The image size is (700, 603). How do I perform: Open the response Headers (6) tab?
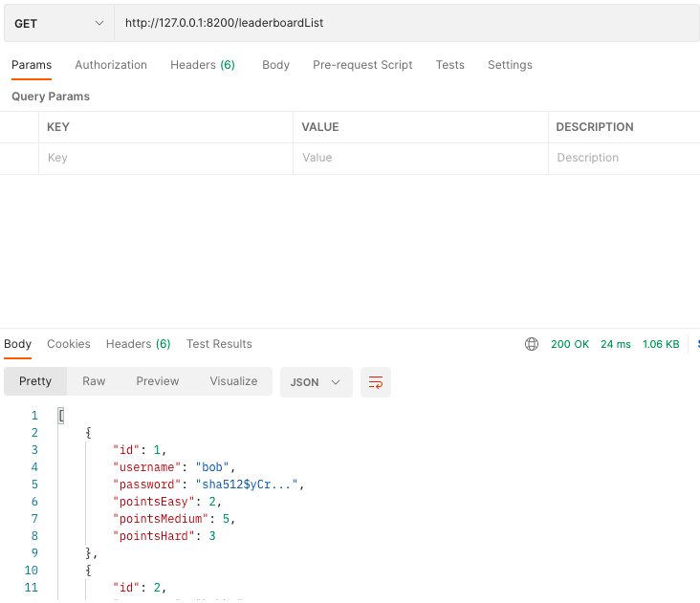[139, 344]
